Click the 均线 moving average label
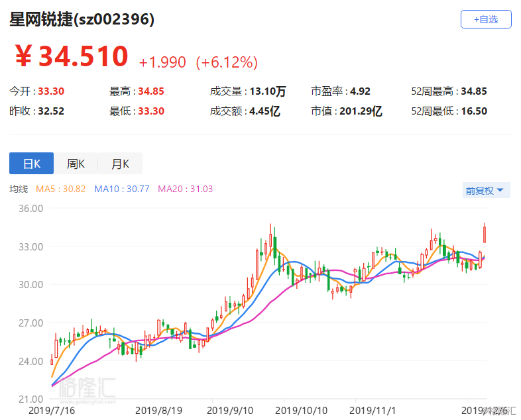521x420 pixels. pos(19,189)
